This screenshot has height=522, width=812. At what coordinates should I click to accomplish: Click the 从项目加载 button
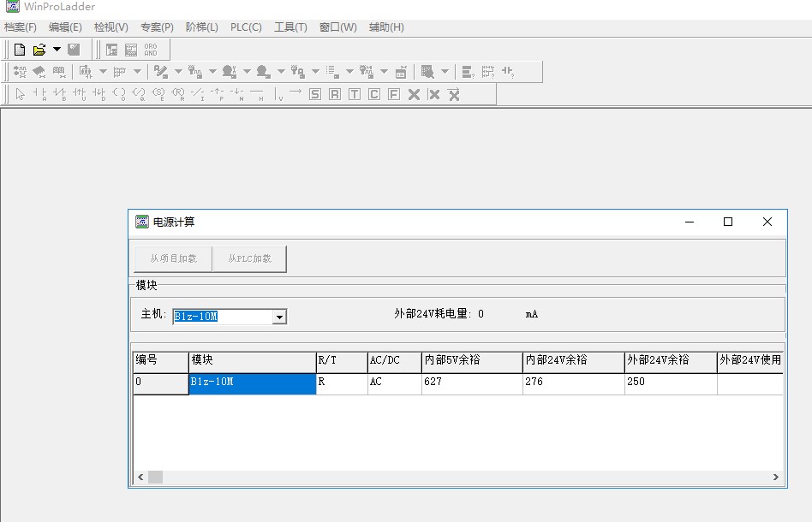coord(173,258)
